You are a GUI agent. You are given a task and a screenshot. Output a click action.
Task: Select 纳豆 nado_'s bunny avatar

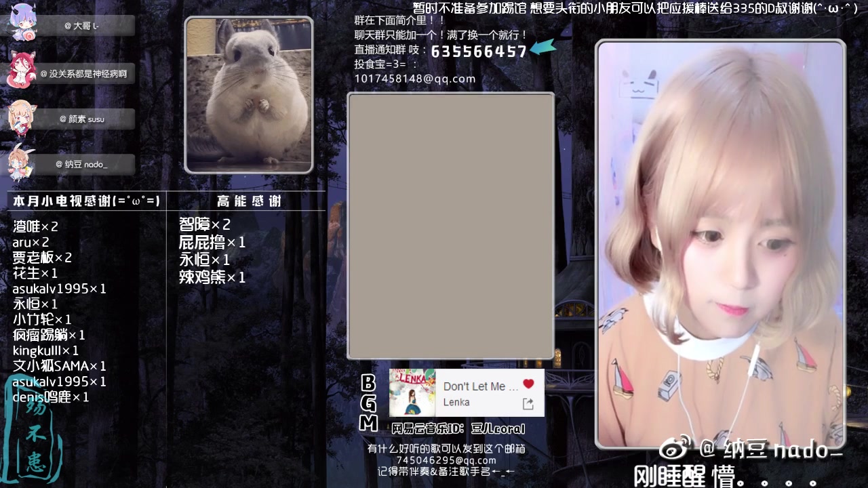click(x=22, y=161)
